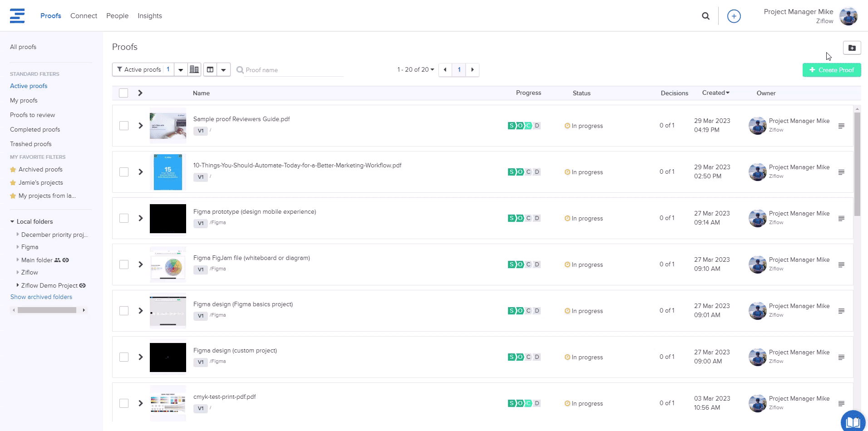
Task: Click the sidebar horizontal scrollbar
Action: tap(47, 310)
